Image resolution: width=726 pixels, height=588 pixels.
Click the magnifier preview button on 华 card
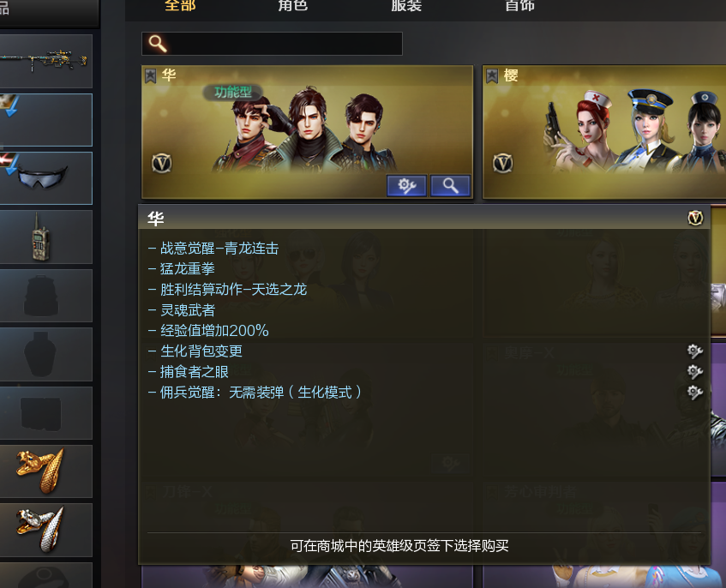451,186
